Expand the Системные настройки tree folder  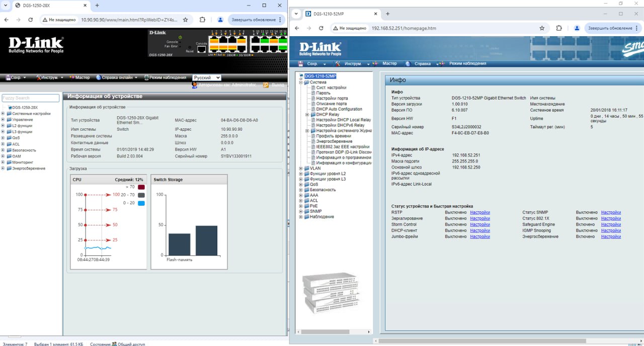coord(3,114)
